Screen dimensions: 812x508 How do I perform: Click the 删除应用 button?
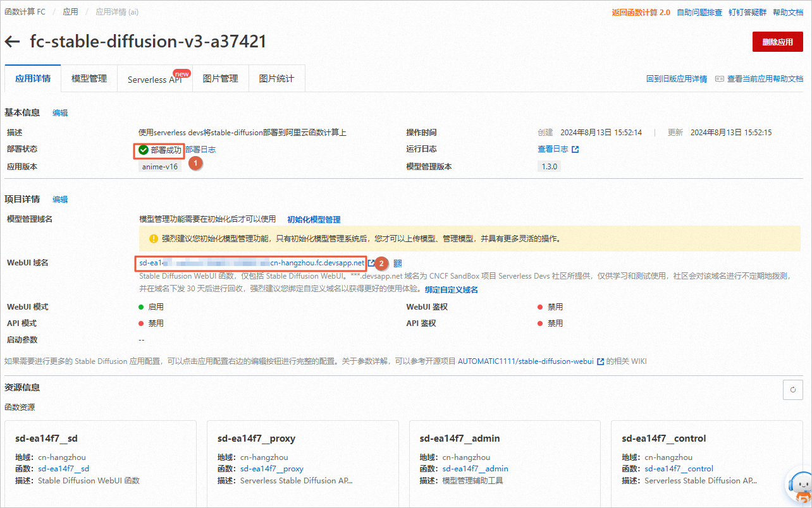point(777,42)
